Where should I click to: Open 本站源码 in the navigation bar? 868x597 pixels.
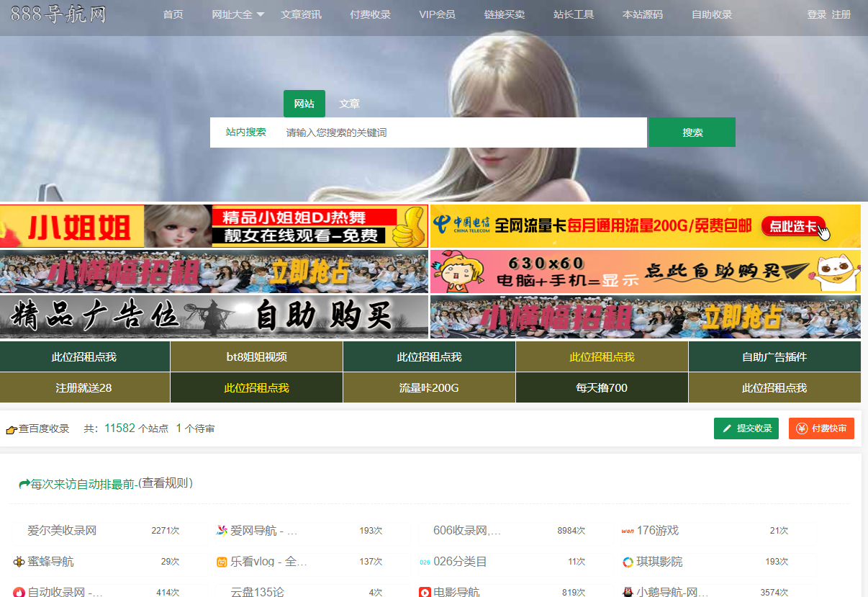click(643, 14)
